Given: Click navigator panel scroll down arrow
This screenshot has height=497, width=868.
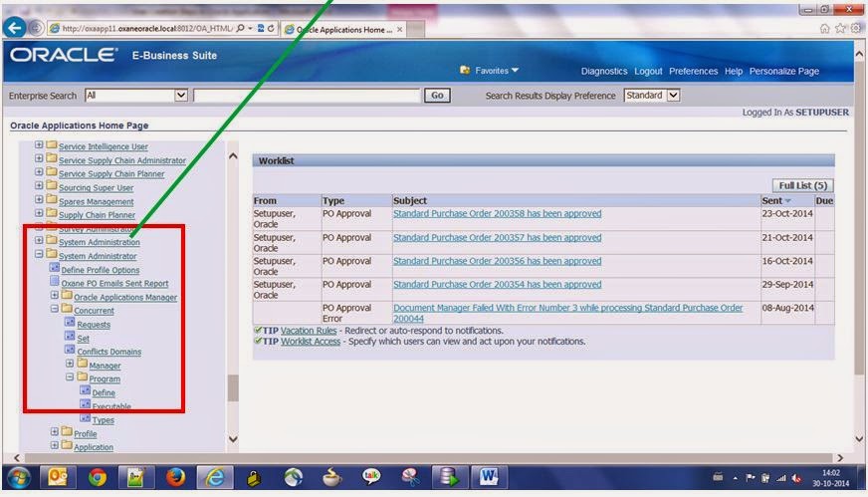Looking at the screenshot, I should [233, 439].
